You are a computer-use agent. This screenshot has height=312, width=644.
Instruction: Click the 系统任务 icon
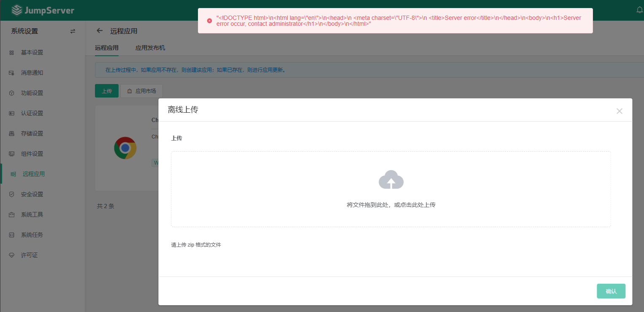(x=12, y=235)
